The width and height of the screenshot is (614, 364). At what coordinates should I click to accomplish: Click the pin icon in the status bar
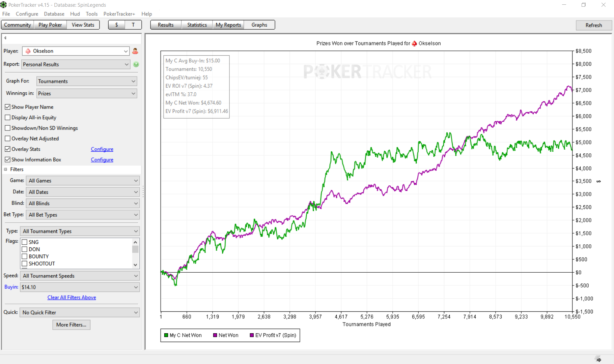pos(598,359)
